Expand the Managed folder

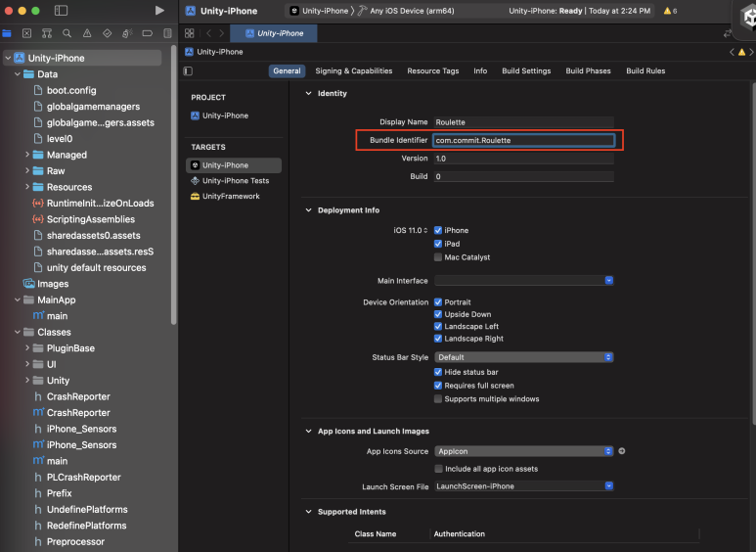(x=27, y=155)
